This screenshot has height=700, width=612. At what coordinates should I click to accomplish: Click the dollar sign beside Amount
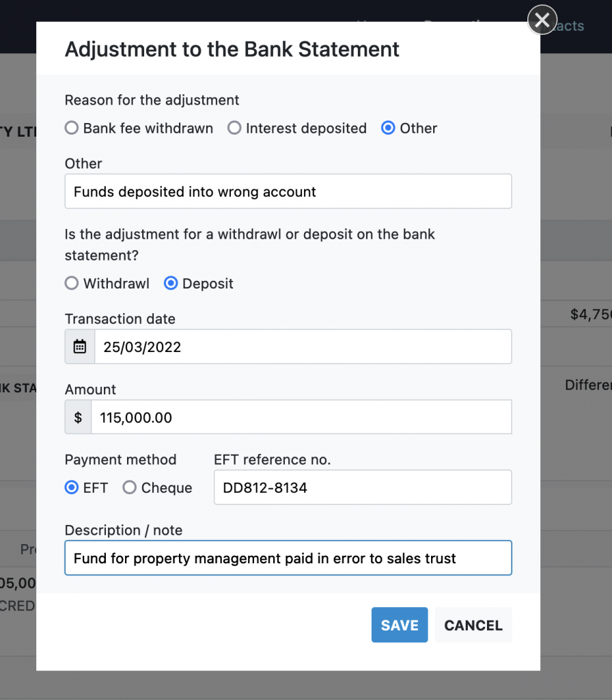pos(78,417)
